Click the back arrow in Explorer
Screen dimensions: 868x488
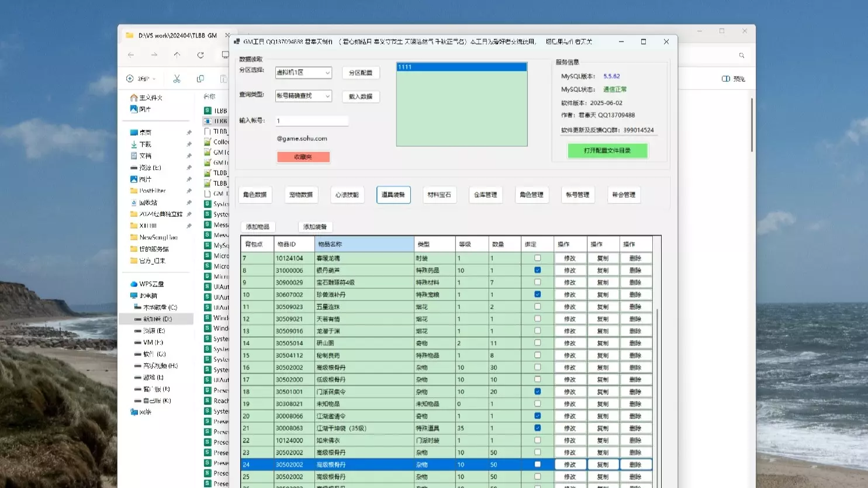click(131, 55)
